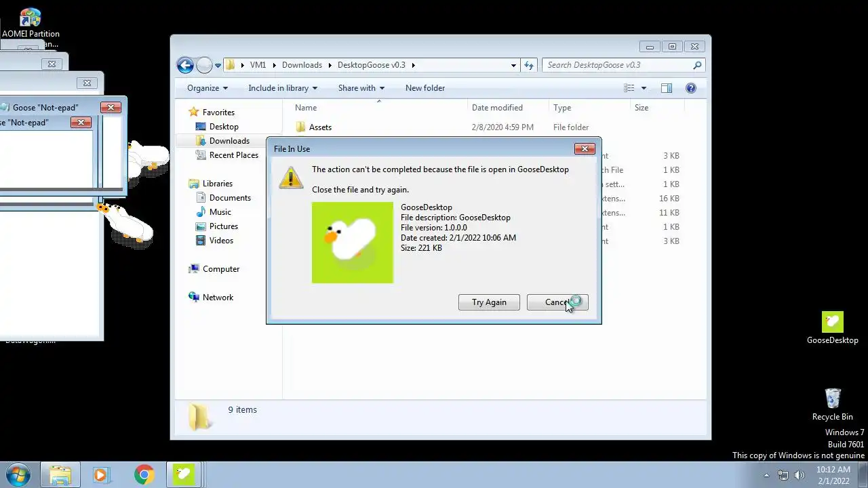Open the views options dropdown arrow
868x488 pixels.
pyautogui.click(x=644, y=88)
